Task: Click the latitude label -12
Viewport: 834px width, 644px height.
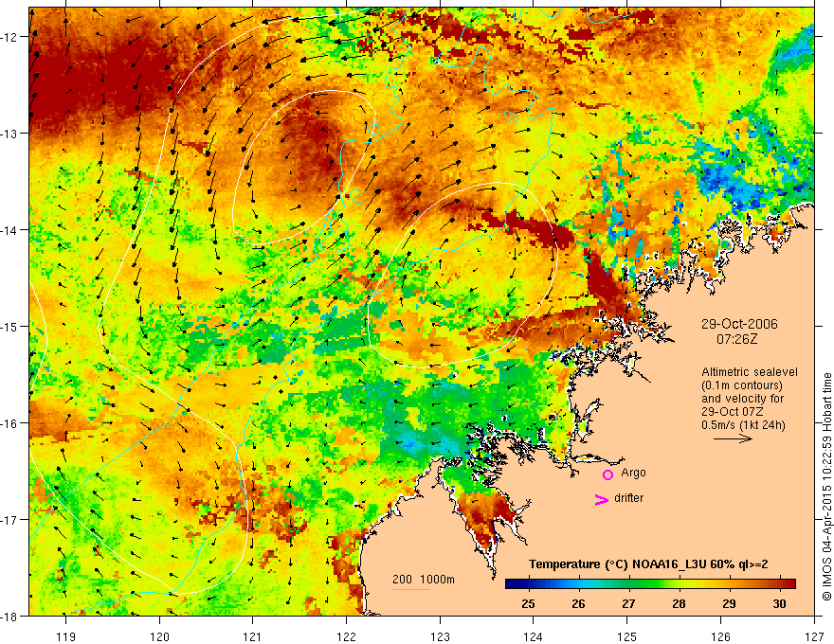Action: point(10,37)
